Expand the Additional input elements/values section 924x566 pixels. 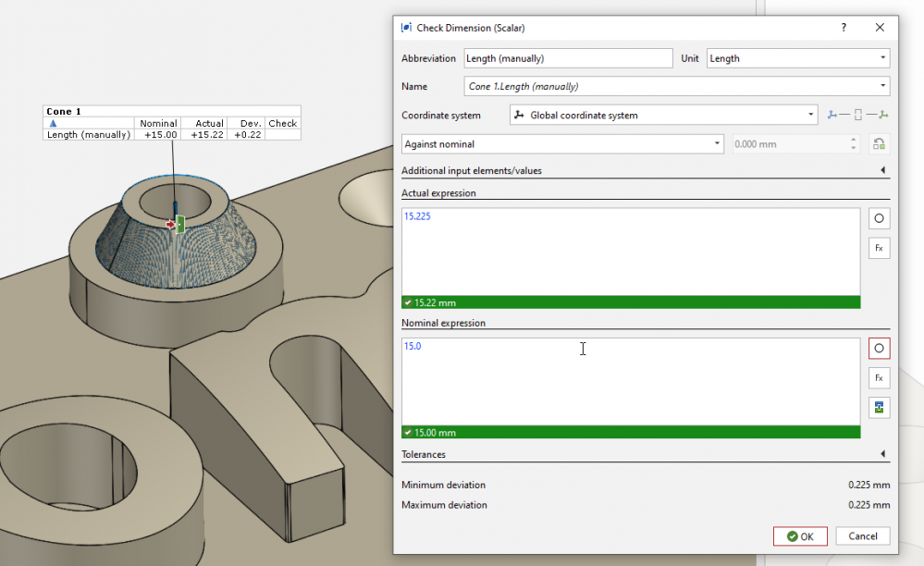[882, 170]
